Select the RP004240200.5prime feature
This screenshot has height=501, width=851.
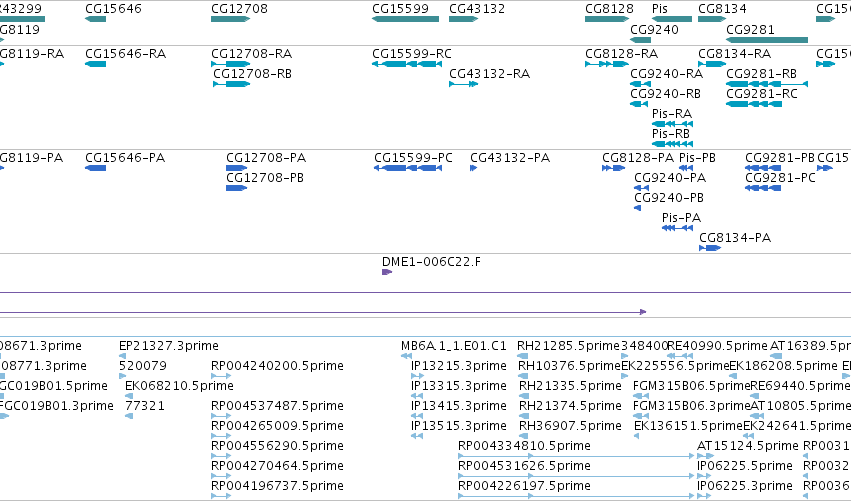[x=221, y=376]
